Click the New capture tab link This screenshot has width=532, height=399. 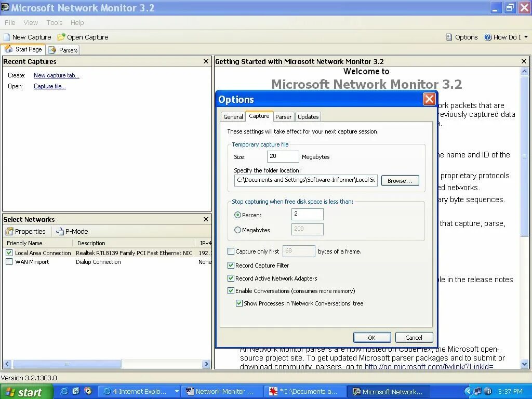56,75
